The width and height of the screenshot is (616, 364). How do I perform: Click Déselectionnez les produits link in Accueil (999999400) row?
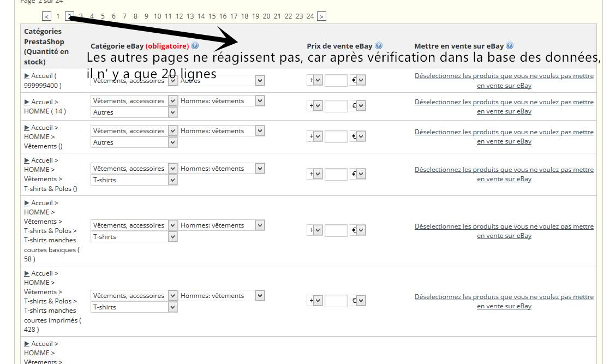(504, 81)
